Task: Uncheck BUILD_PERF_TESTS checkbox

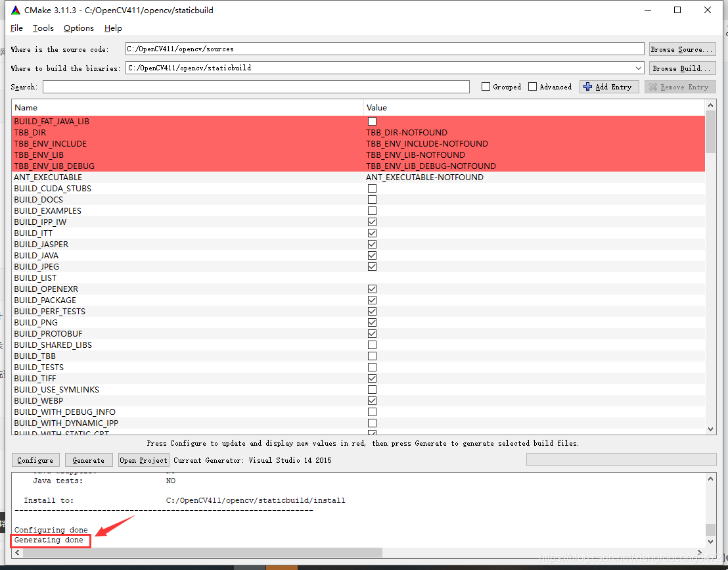Action: pos(372,311)
